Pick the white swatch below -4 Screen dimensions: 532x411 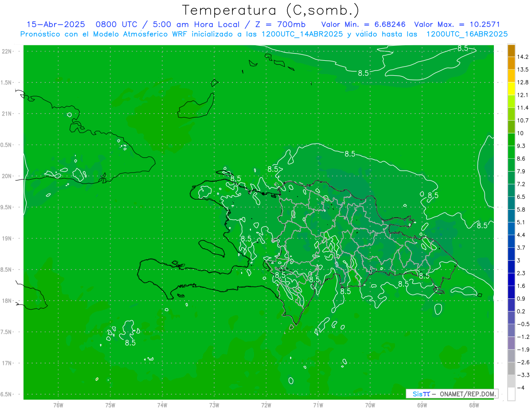[x=511, y=394]
